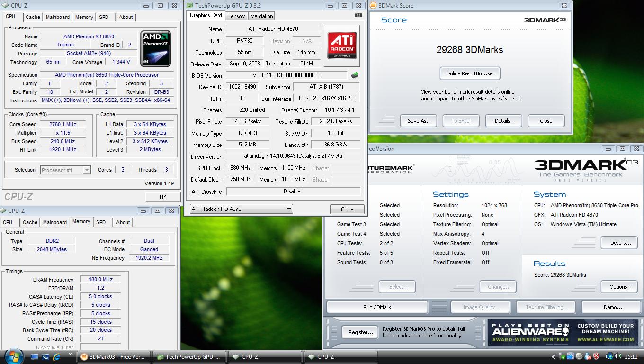Select CPU tab in lower CPU-Z window
The height and width of the screenshot is (364, 644).
pyautogui.click(x=8, y=222)
